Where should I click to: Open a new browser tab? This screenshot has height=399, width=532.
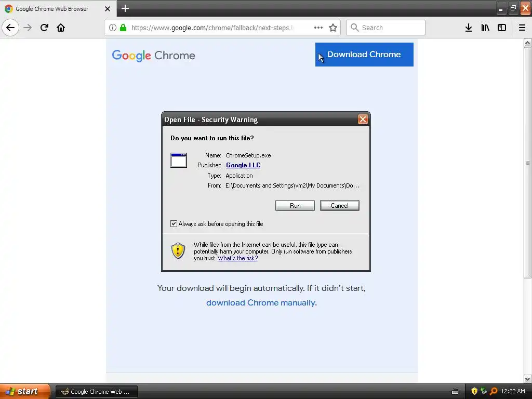click(125, 8)
